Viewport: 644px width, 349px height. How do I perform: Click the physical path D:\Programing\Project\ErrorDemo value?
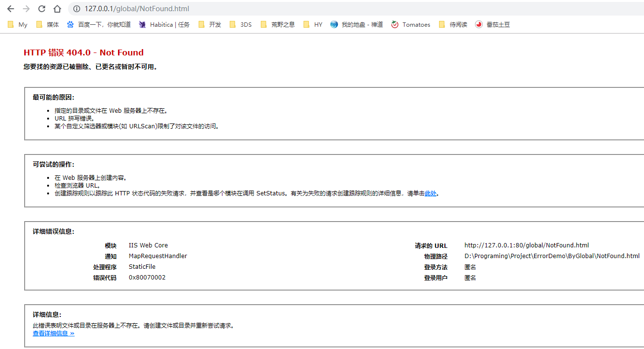click(552, 256)
